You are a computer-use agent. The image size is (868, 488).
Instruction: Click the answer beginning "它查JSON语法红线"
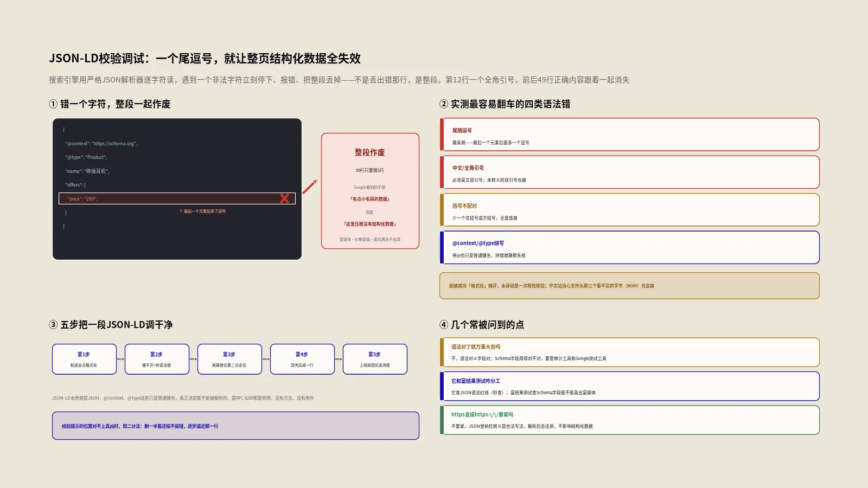(523, 393)
